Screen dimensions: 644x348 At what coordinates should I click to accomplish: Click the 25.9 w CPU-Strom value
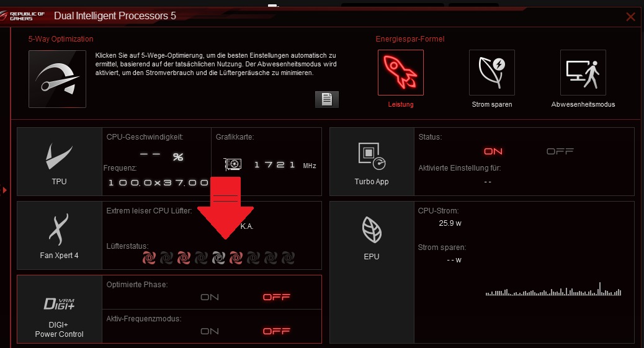pyautogui.click(x=450, y=223)
